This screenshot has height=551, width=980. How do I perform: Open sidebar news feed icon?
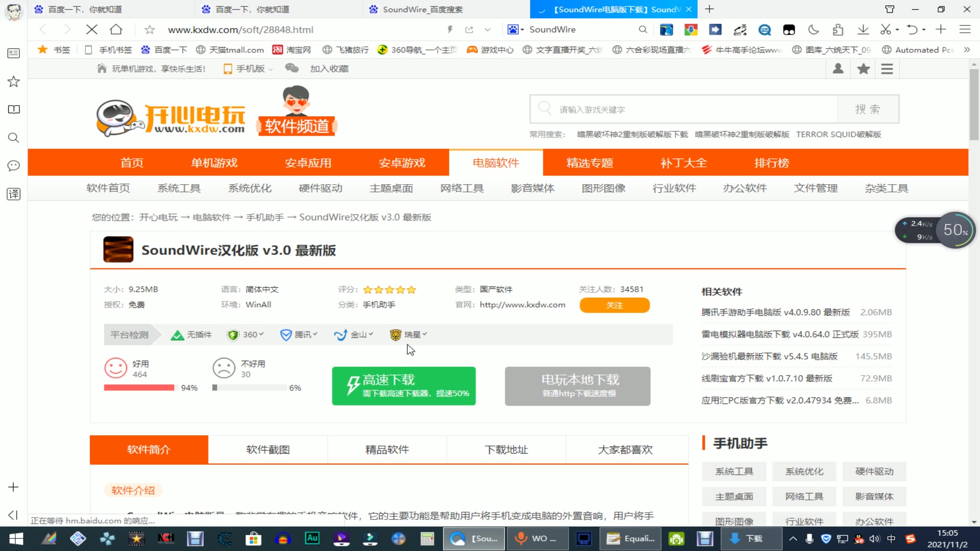coord(14,53)
